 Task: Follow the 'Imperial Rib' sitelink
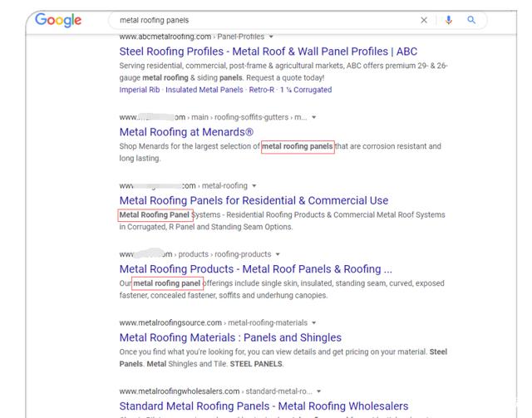140,90
